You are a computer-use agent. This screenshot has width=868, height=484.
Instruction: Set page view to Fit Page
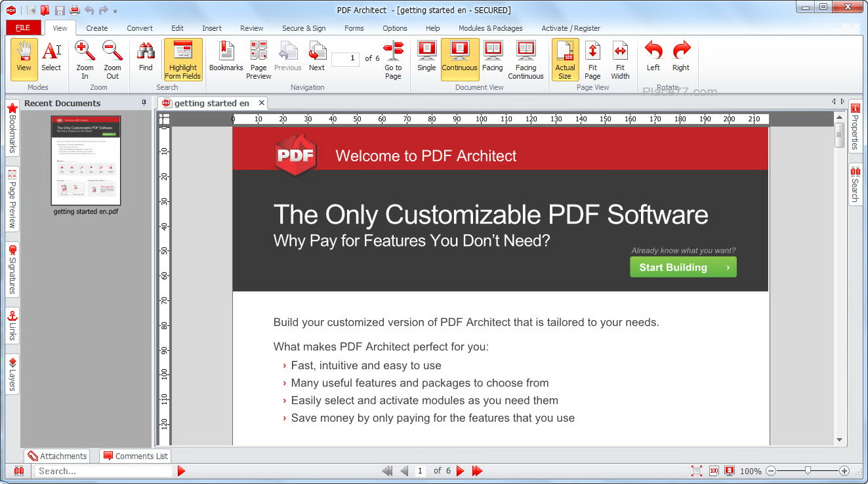[592, 59]
